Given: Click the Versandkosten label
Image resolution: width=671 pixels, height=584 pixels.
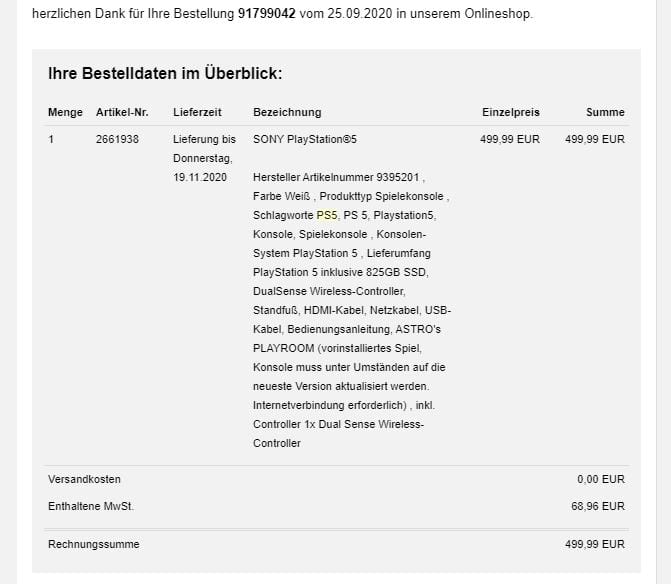Looking at the screenshot, I should tap(84, 479).
